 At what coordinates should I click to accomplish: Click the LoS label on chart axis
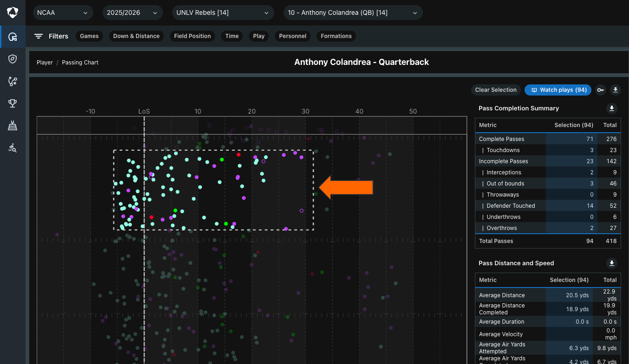[x=144, y=111]
